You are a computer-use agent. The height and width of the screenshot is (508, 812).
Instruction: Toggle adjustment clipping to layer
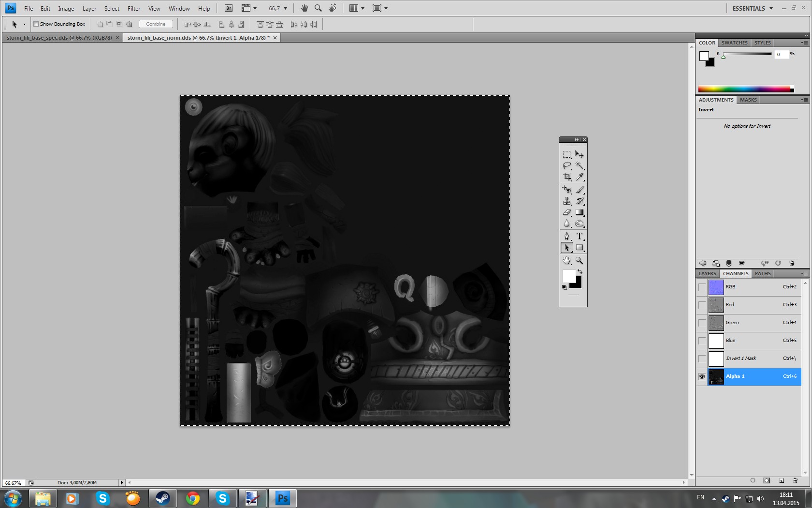coord(729,263)
